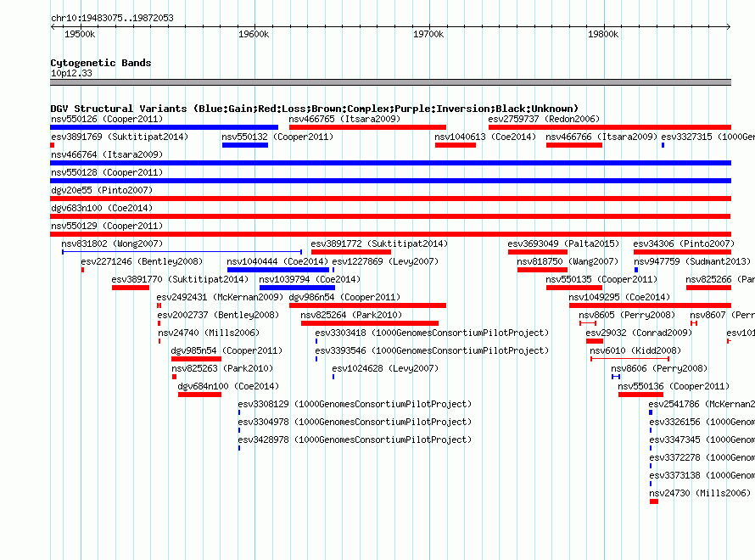Click the esv3891770 (Suktitipat2014) label

coord(180,279)
